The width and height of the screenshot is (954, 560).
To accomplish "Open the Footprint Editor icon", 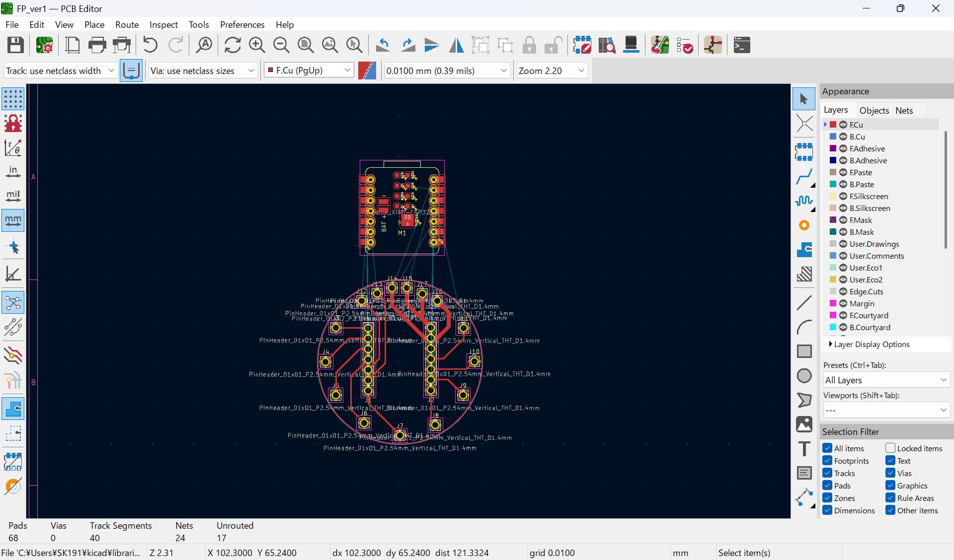I will (x=582, y=45).
